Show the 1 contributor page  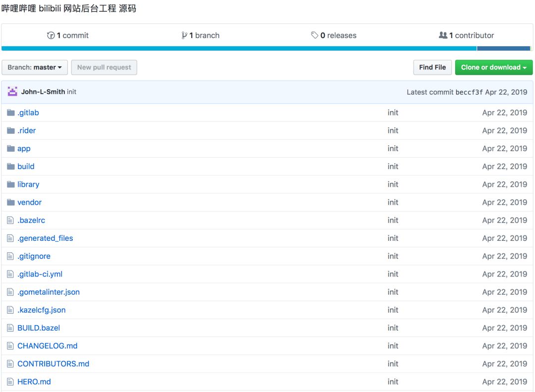(466, 36)
